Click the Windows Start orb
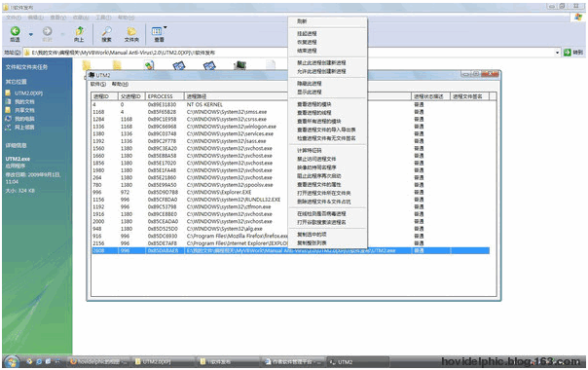Image resolution: width=588 pixels, height=370 pixels. pos(12,362)
